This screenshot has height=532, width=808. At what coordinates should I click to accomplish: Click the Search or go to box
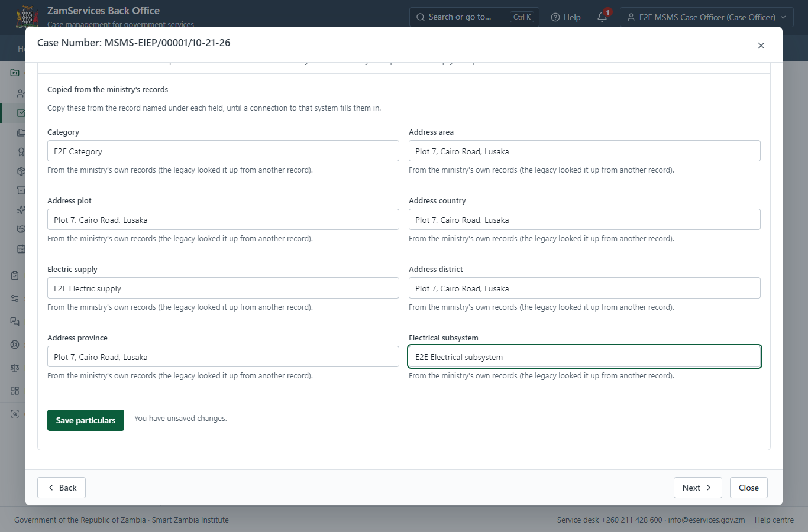click(473, 17)
